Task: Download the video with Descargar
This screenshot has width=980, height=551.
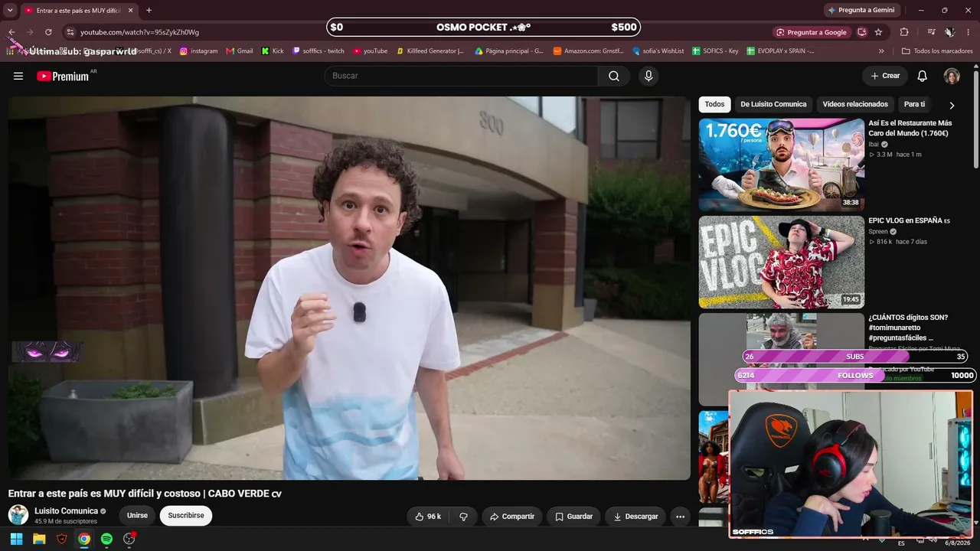Action: (x=635, y=517)
